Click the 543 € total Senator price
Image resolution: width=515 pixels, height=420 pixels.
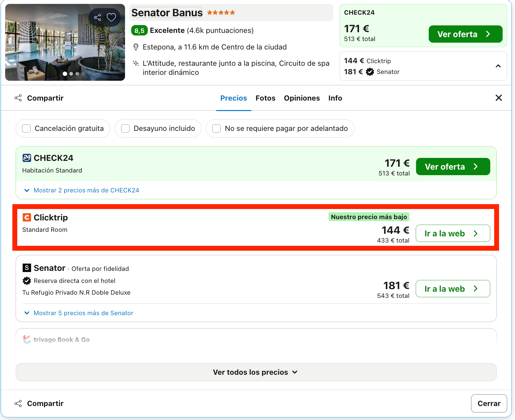click(x=393, y=296)
